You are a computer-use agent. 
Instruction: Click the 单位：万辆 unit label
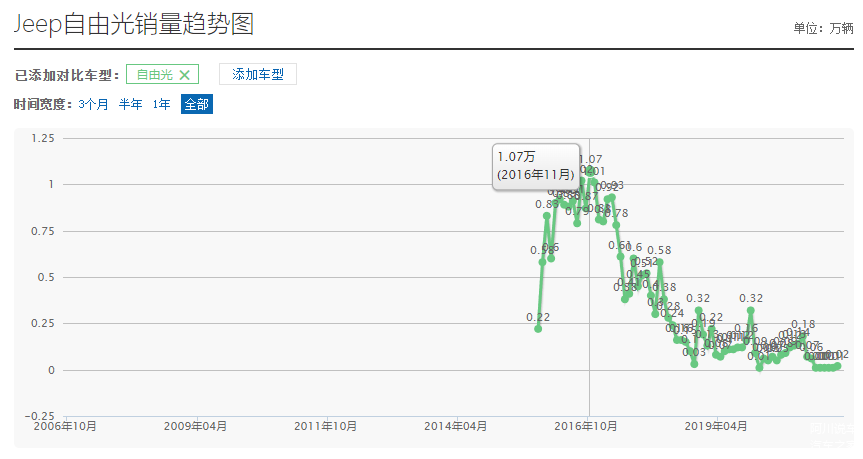click(x=823, y=28)
